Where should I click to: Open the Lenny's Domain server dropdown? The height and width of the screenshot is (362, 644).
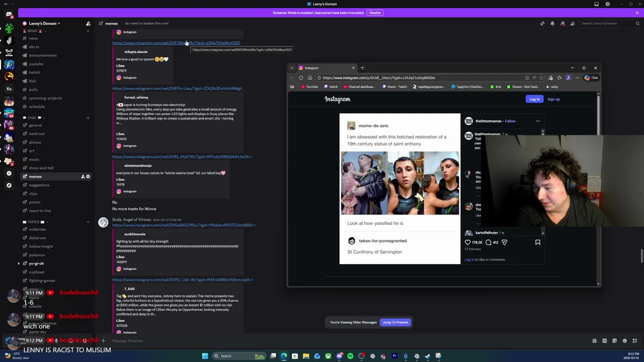pos(42,23)
